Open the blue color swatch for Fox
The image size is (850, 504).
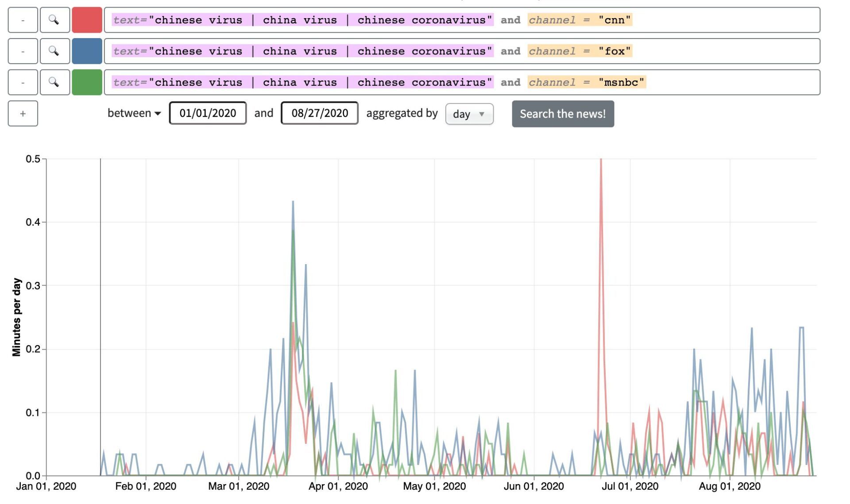[87, 51]
